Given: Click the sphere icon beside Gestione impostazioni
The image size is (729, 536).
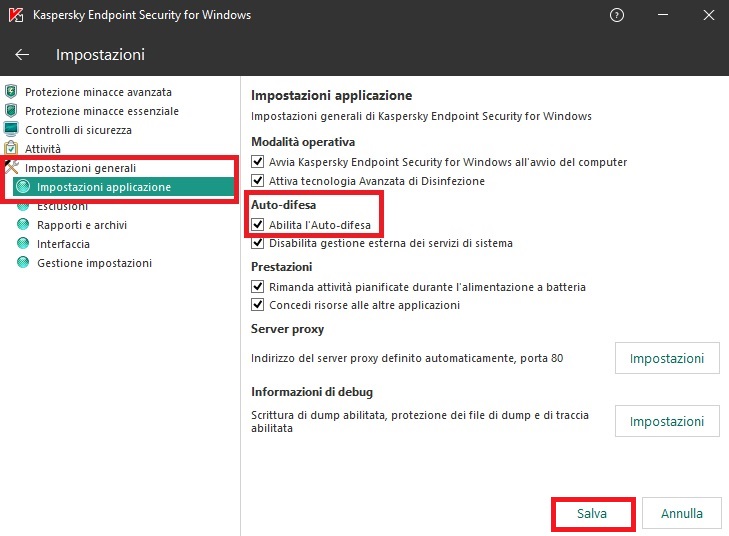Looking at the screenshot, I should [x=23, y=263].
